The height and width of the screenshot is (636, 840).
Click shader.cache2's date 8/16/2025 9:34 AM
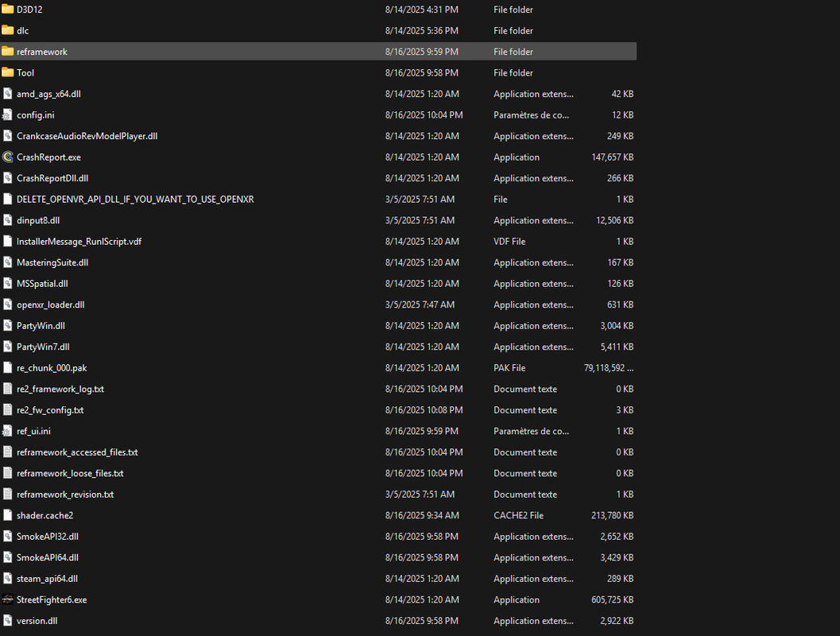(x=422, y=515)
